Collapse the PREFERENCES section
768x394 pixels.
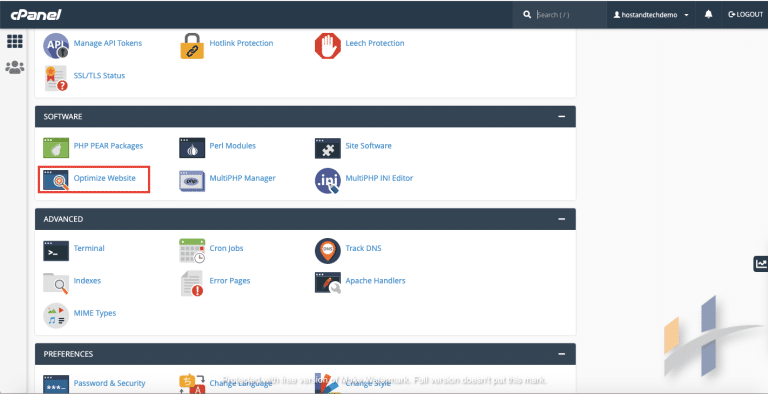click(x=561, y=354)
